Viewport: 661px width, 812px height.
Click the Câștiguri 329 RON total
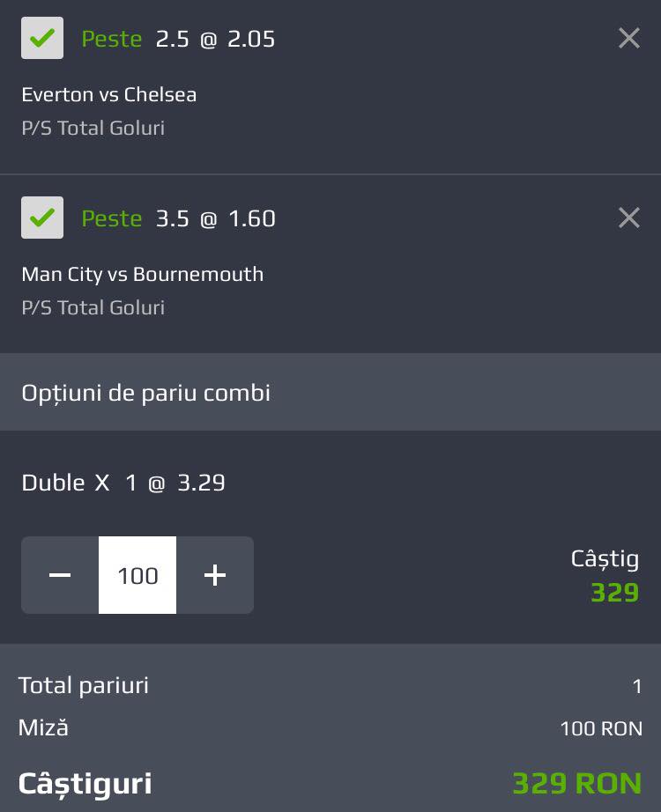pyautogui.click(x=577, y=783)
